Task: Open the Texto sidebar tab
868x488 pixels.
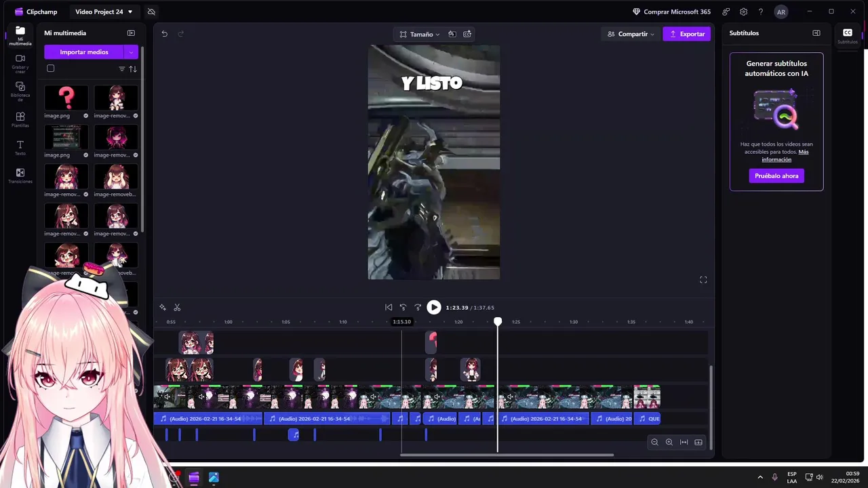Action: click(x=20, y=148)
